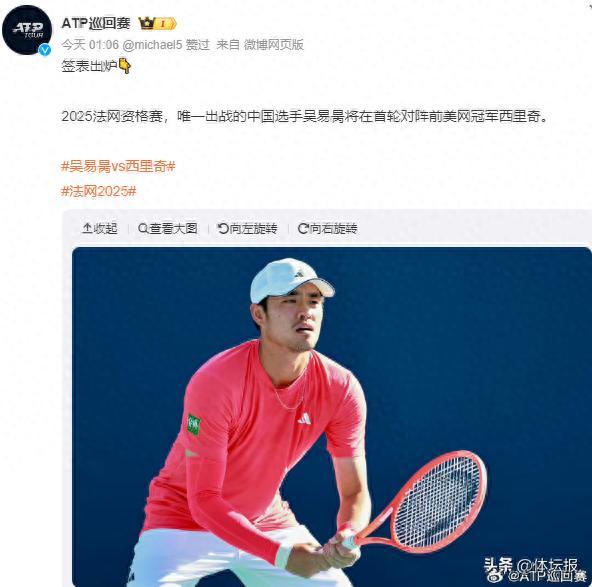
Task: Rotate the image right with 向右旋转
Action: [x=327, y=228]
